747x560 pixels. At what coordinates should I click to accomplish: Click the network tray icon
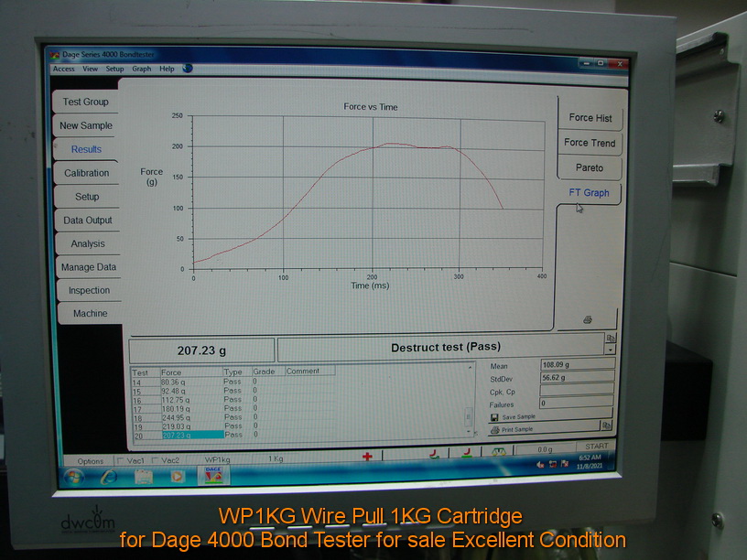tap(553, 464)
